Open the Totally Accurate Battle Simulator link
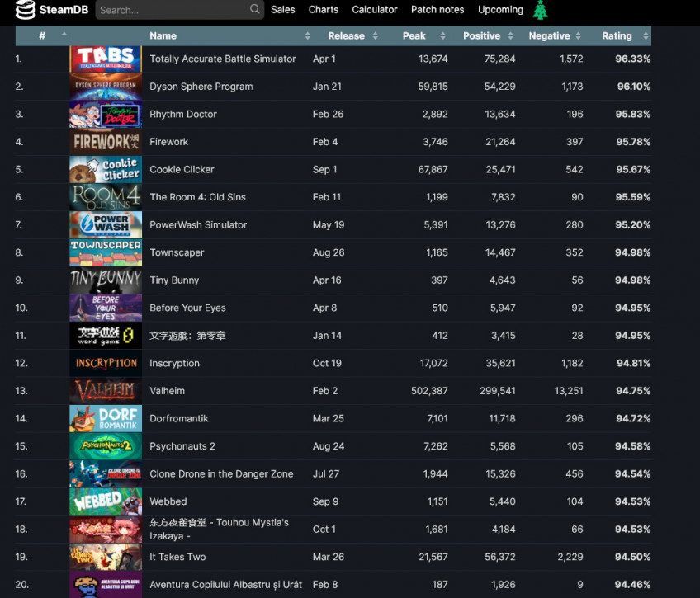Image resolution: width=700 pixels, height=598 pixels. click(223, 59)
